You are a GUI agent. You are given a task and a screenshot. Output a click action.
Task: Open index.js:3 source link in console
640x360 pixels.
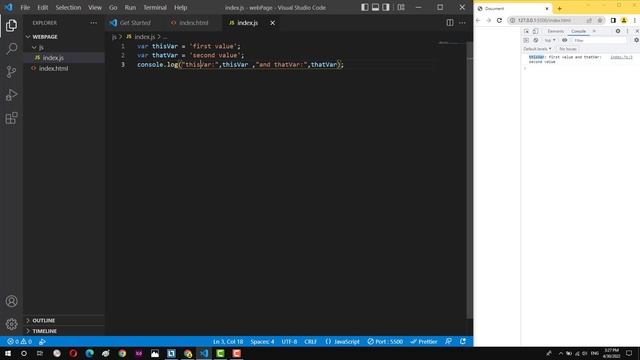click(621, 57)
